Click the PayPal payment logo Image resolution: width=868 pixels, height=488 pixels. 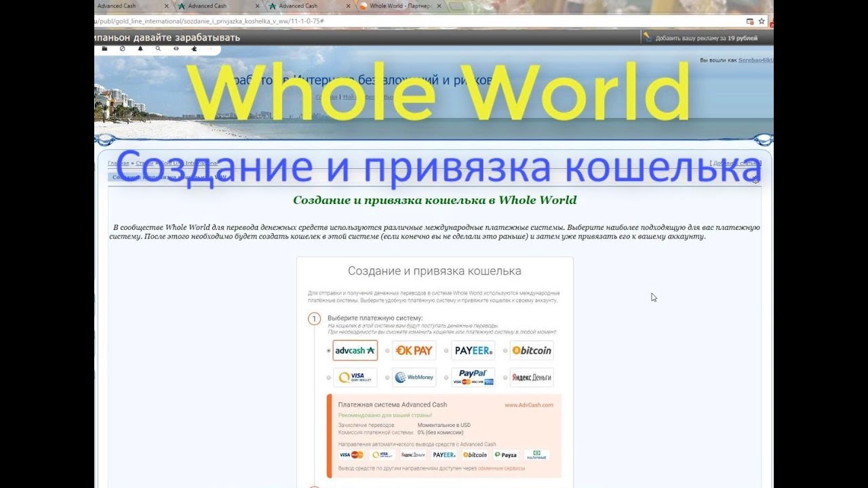(x=473, y=378)
